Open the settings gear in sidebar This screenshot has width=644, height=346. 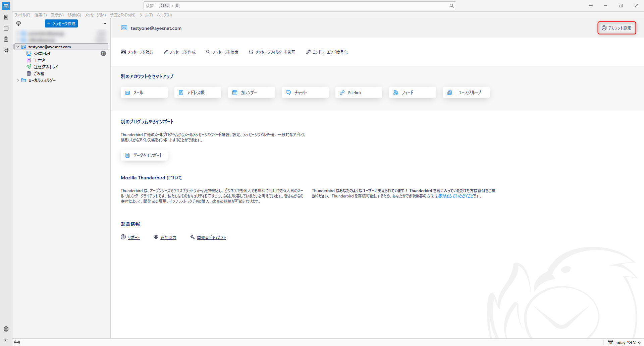[x=6, y=329]
